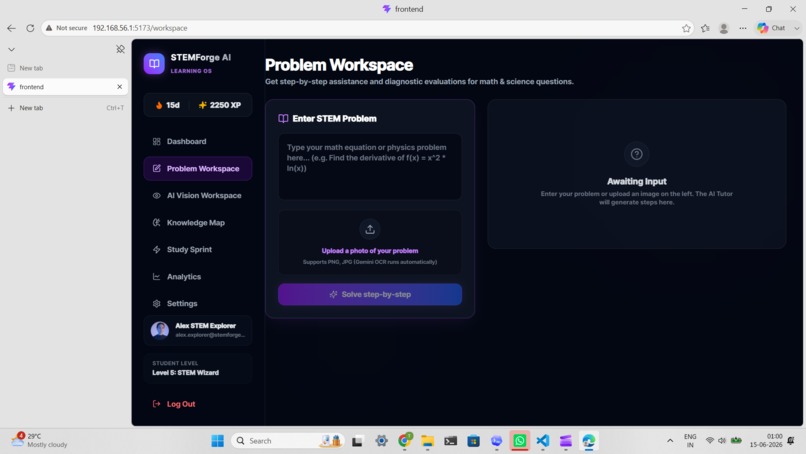
Task: Open Dashboard from the sidebar
Action: (197, 141)
